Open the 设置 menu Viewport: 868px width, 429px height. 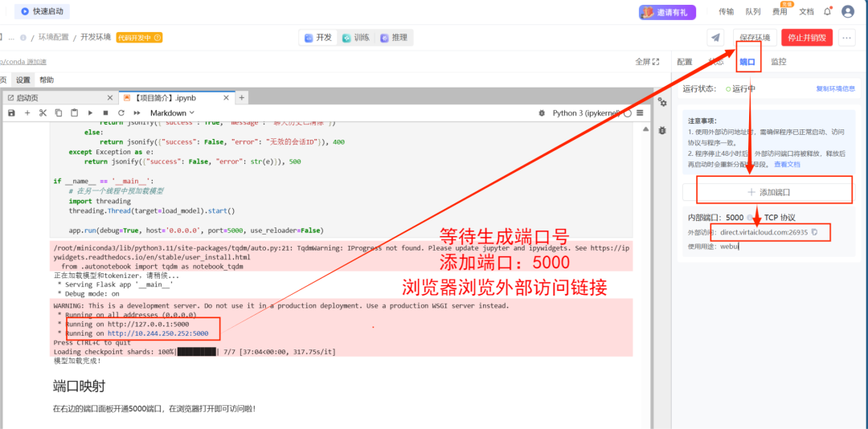click(x=23, y=80)
